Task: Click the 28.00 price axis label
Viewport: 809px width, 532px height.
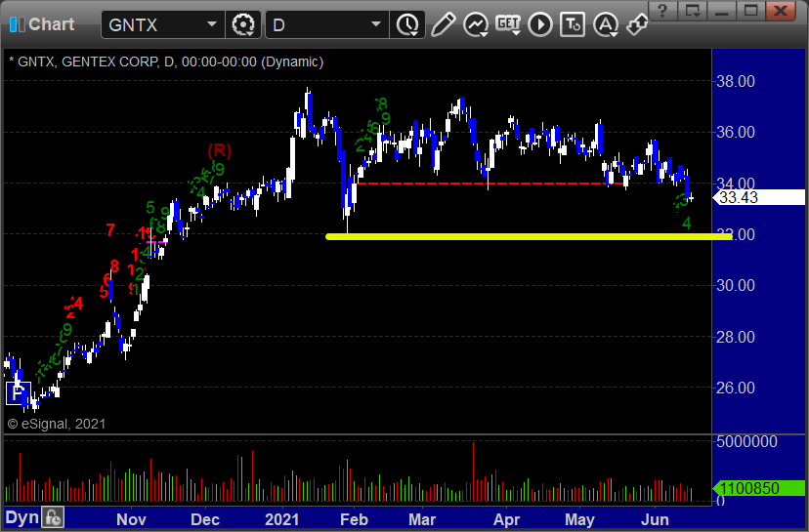Action: click(x=736, y=337)
